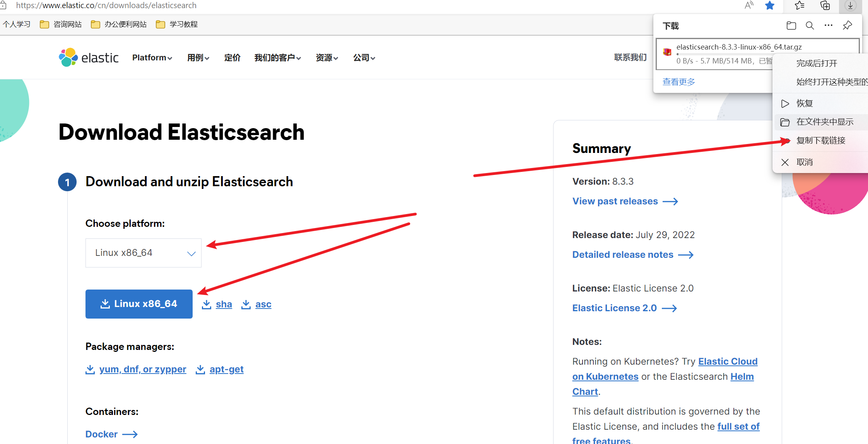The height and width of the screenshot is (444, 868).
Task: Open downloads folder icon in download panel
Action: pyautogui.click(x=791, y=26)
